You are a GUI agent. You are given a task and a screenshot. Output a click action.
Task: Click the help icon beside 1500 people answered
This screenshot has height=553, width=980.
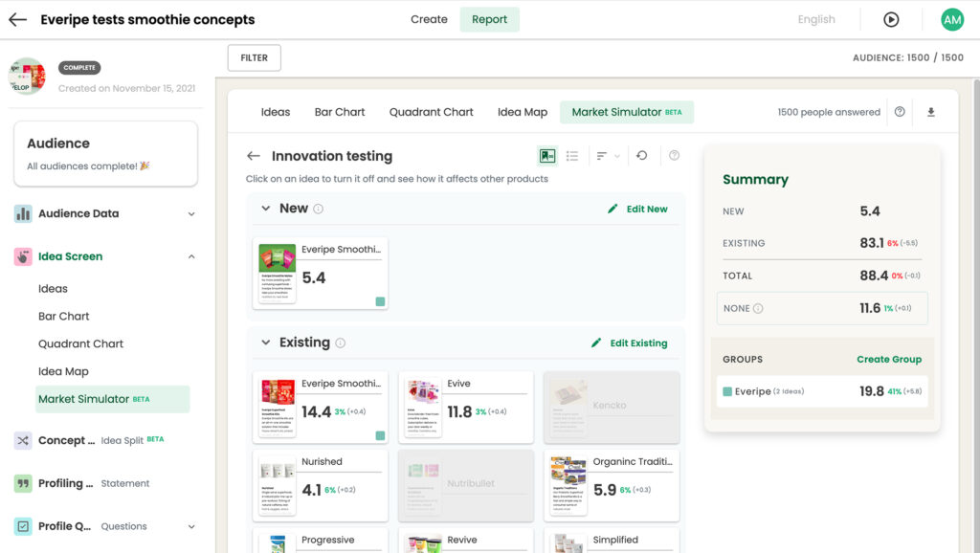900,112
